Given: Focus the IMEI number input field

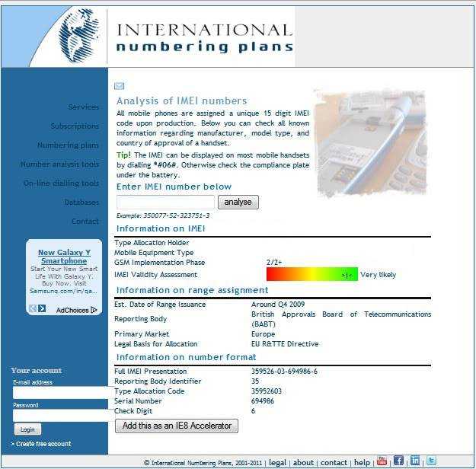Looking at the screenshot, I should tap(165, 202).
